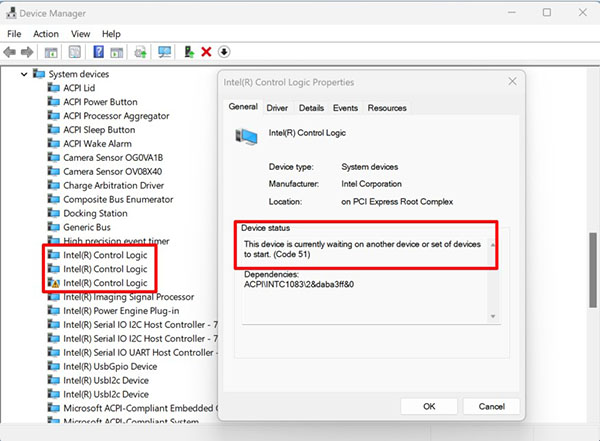Select the Docking Station device
The width and height of the screenshot is (600, 441).
coord(95,213)
